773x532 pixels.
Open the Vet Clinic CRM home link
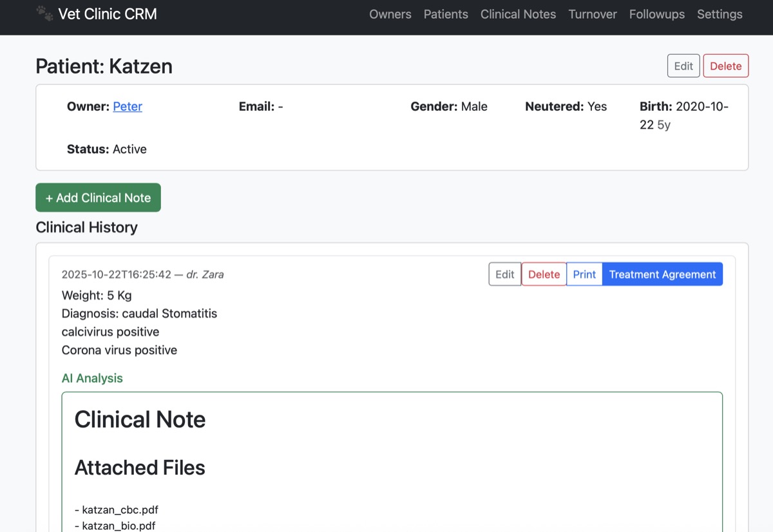107,14
